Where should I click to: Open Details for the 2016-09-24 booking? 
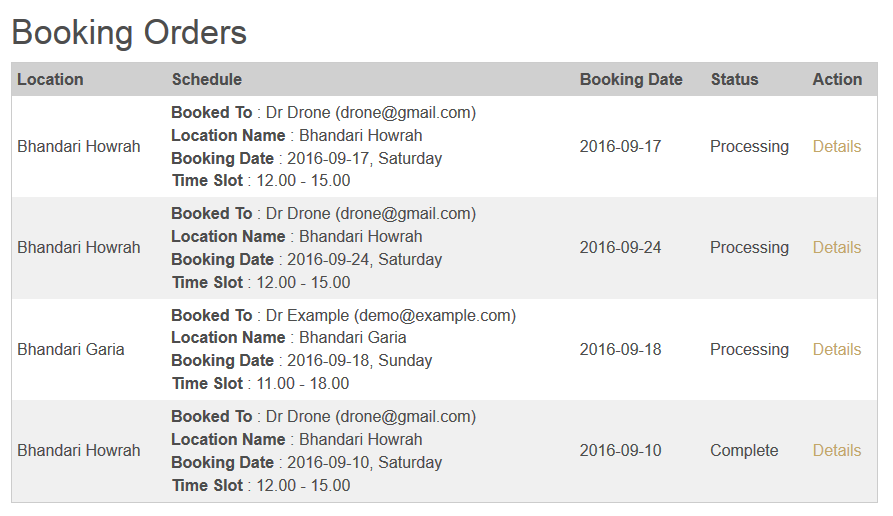pyautogui.click(x=836, y=248)
